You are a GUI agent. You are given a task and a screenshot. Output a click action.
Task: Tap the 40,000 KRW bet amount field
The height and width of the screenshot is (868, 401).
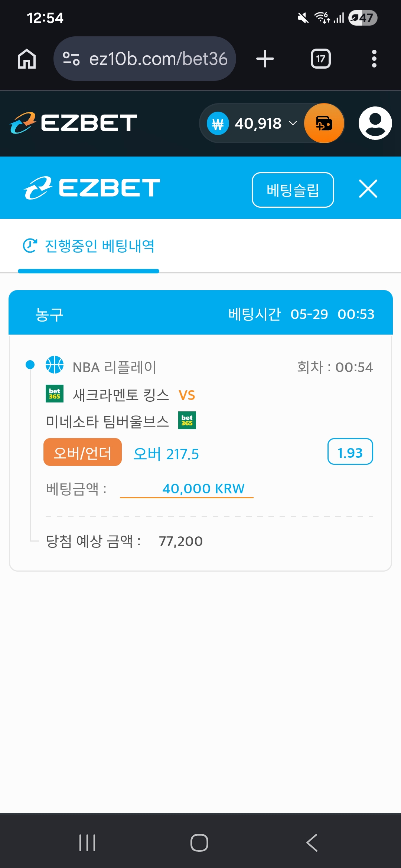click(187, 489)
